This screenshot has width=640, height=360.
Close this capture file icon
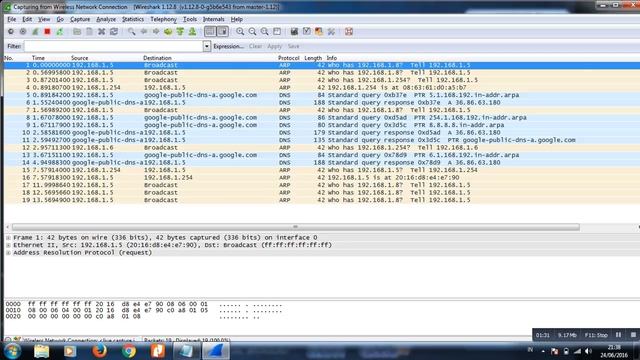tap(102, 31)
